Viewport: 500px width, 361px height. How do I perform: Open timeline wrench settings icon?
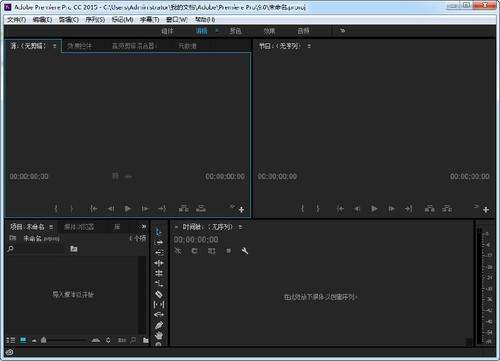(245, 251)
